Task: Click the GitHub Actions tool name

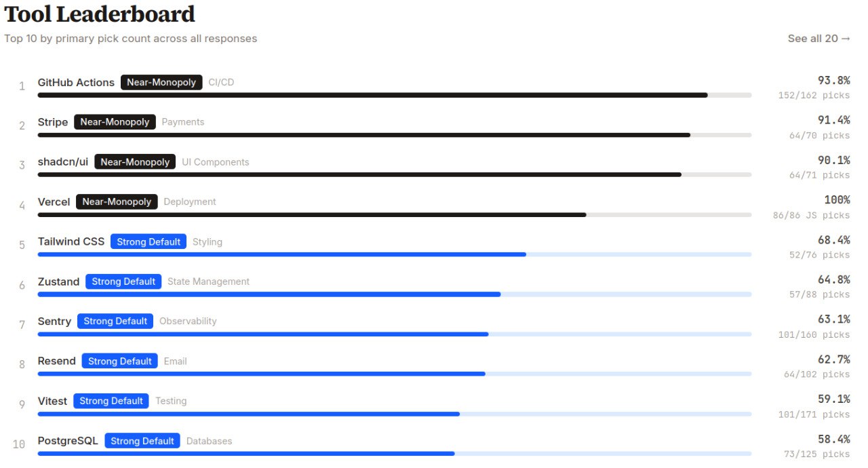Action: pyautogui.click(x=76, y=83)
